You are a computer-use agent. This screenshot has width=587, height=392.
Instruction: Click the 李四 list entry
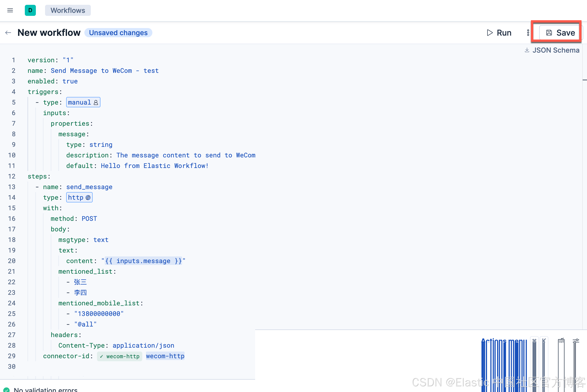point(80,293)
